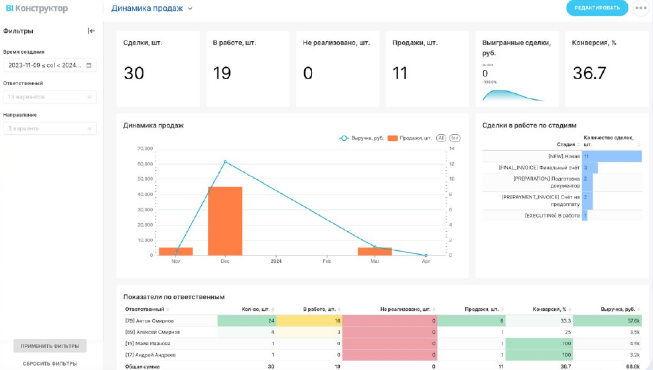653x370 pixels.
Task: Toggle Продажи, шт. legend series
Action: click(409, 138)
